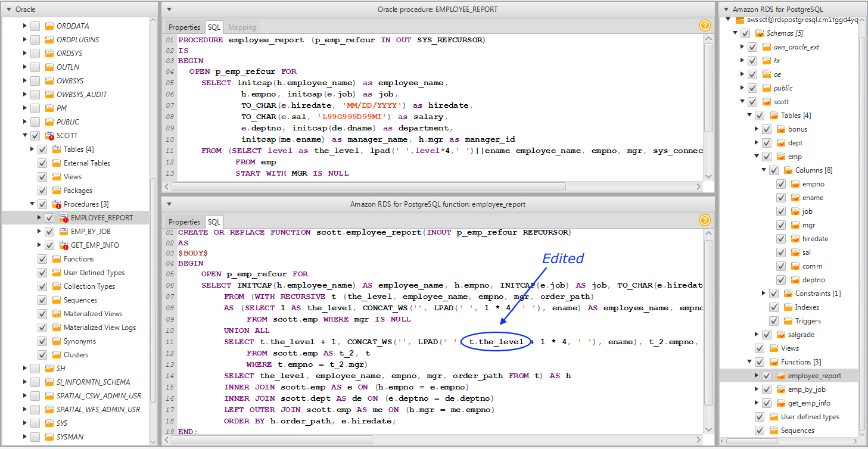
Task: Click the EMP_BY_JOB procedure icon
Action: (64, 232)
